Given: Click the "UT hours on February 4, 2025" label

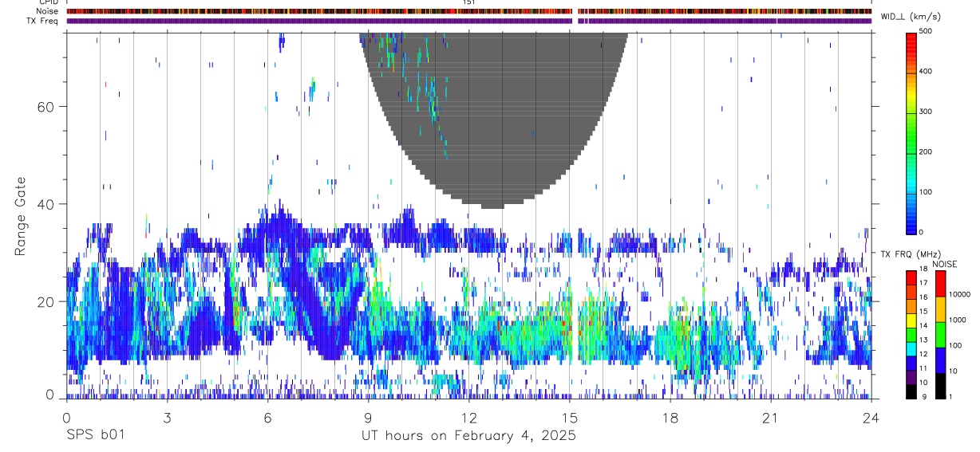Looking at the screenshot, I should click(467, 436).
